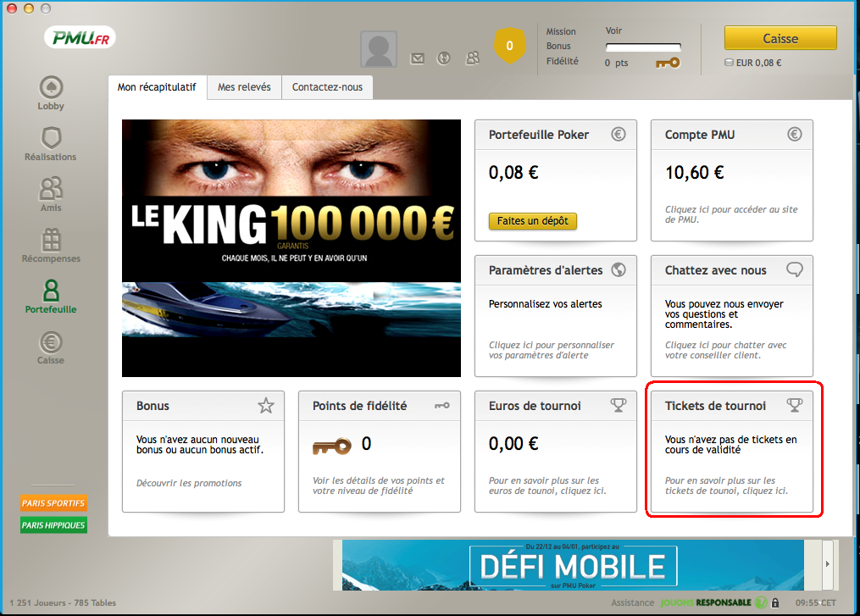Click the Assistance link in status bar
Image resolution: width=860 pixels, height=616 pixels.
click(x=632, y=602)
